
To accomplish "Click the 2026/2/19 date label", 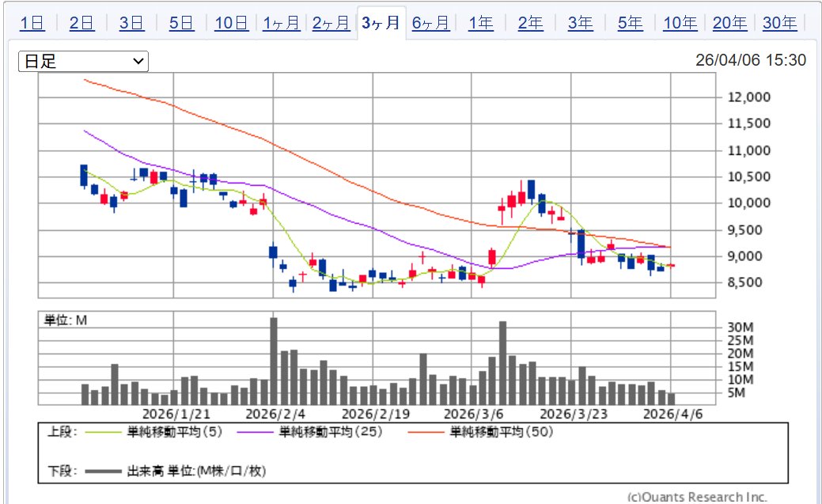I will (376, 414).
